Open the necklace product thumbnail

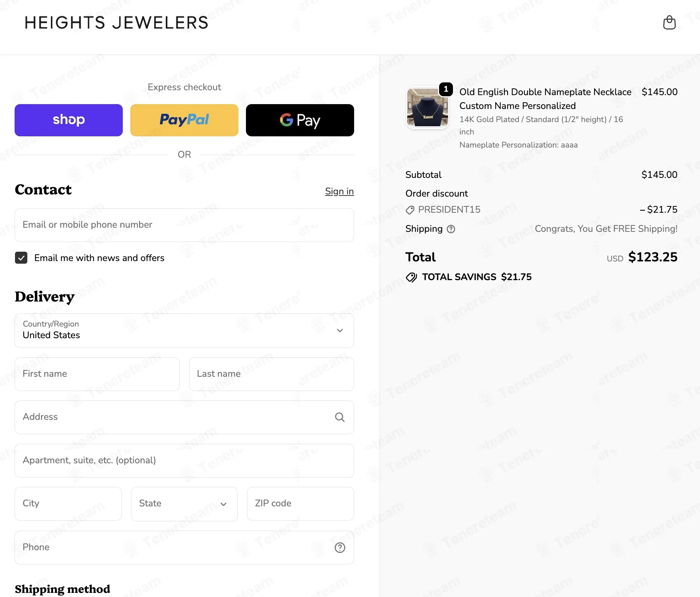click(427, 107)
